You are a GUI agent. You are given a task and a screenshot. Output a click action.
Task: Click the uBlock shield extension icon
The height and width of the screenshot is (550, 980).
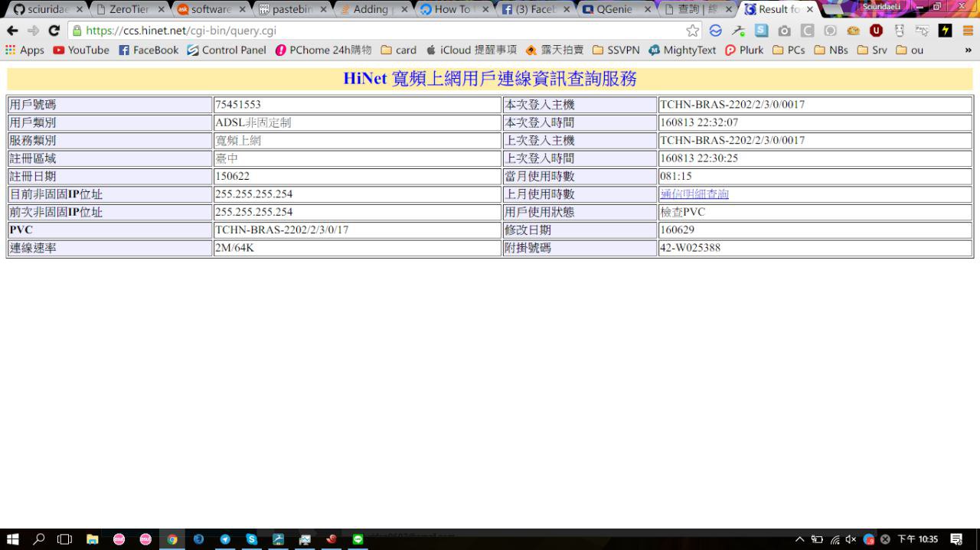coord(877,31)
